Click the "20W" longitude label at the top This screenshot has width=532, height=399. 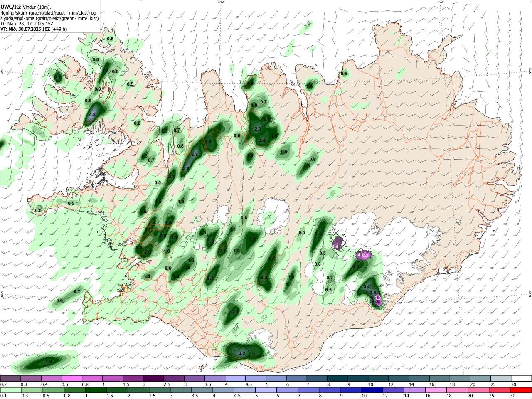tap(221, 2)
